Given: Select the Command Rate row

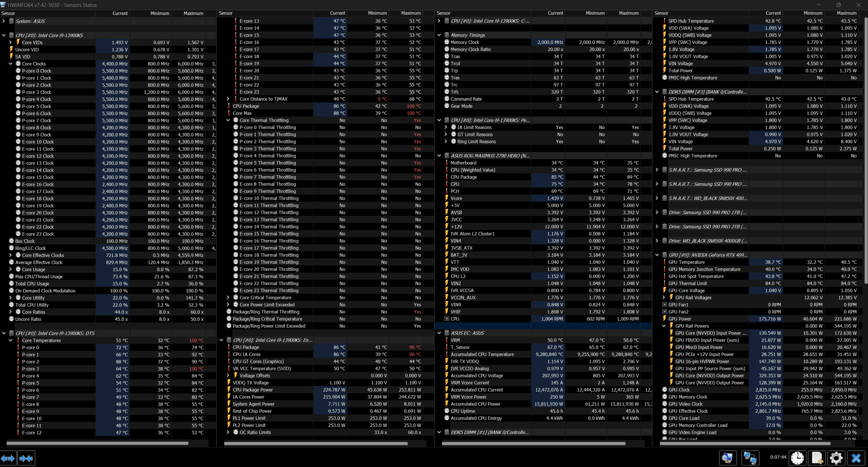Looking at the screenshot, I should tap(543, 99).
